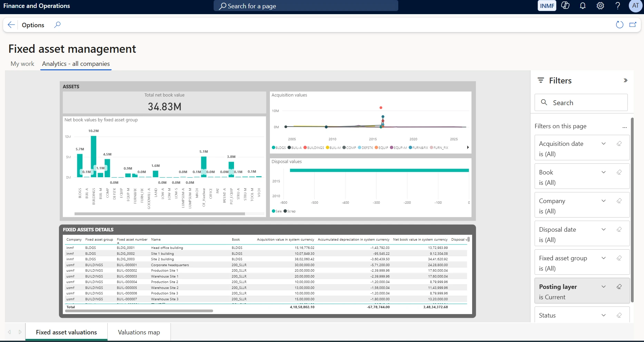Screen dimensions: 644x342
Task: Switch to the My work tab
Action: [22, 64]
